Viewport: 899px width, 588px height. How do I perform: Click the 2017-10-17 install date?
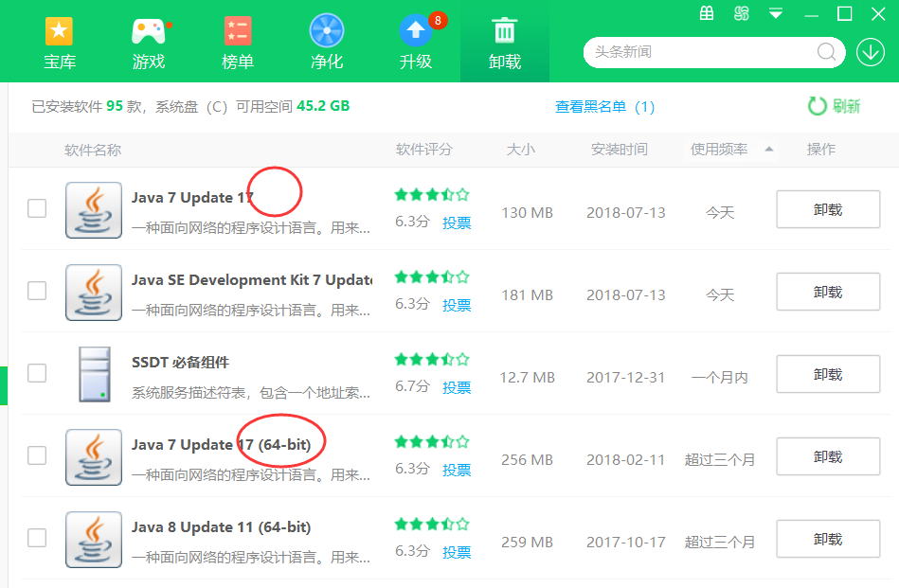(625, 543)
